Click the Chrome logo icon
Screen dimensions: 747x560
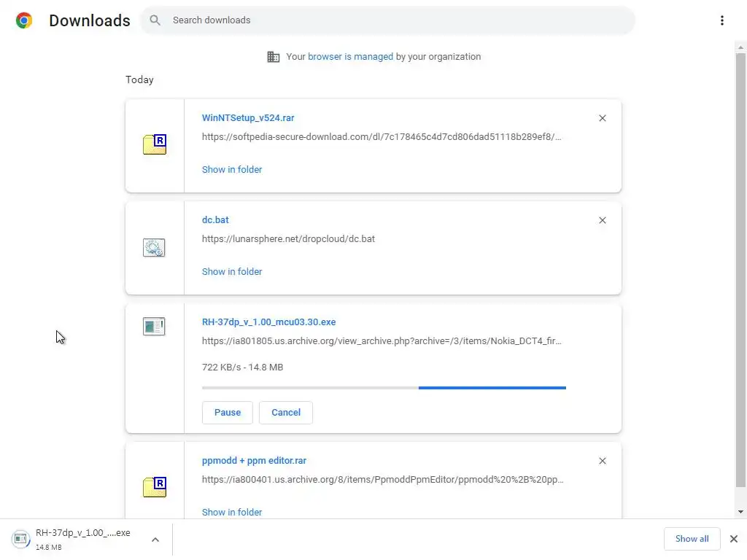click(x=24, y=20)
